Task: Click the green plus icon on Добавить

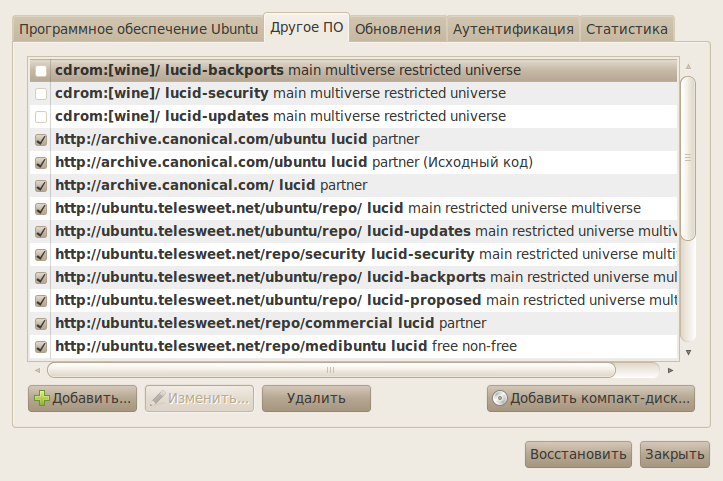Action: [x=41, y=398]
